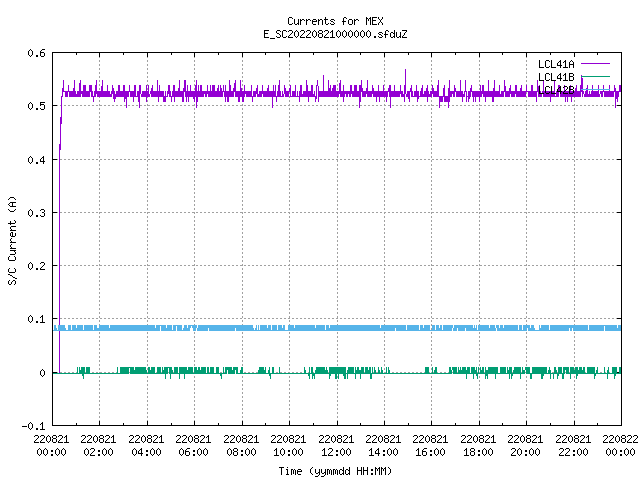
Task: Click the x-axis tick 220821 06:00
Action: [193, 446]
